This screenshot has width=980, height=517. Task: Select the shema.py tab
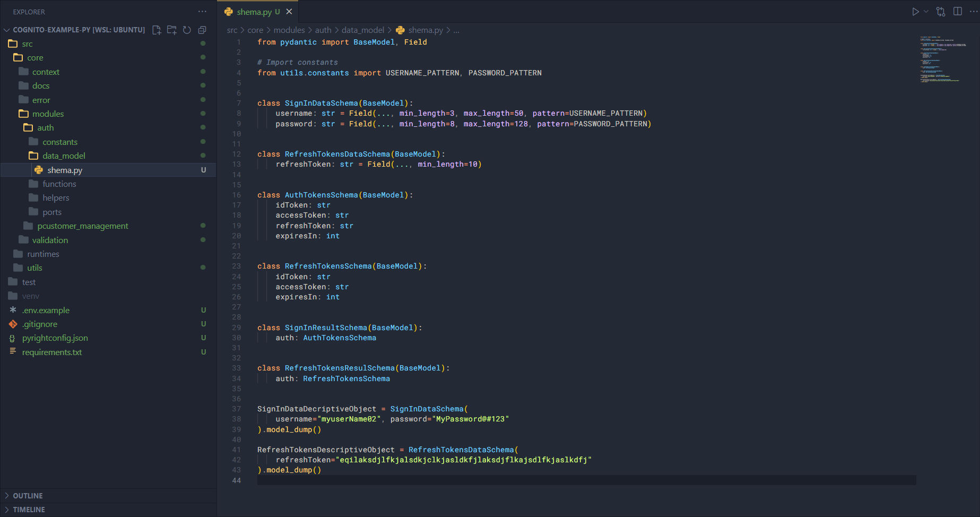tap(254, 12)
